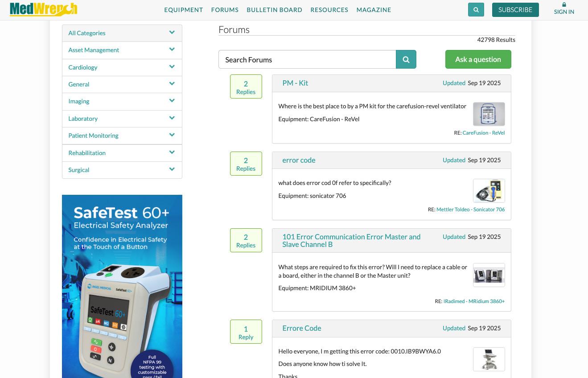This screenshot has width=588, height=378.
Task: Select the Rehabilitation category label
Action: 87,153
